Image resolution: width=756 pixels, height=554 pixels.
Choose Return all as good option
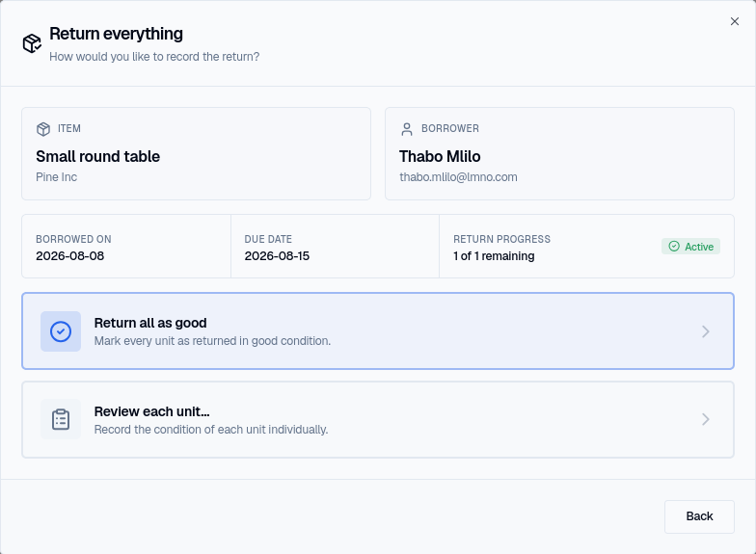point(378,331)
